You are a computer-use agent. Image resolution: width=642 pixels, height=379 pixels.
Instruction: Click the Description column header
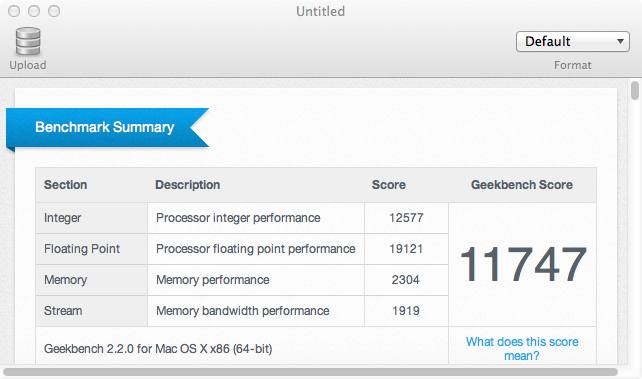coord(188,185)
